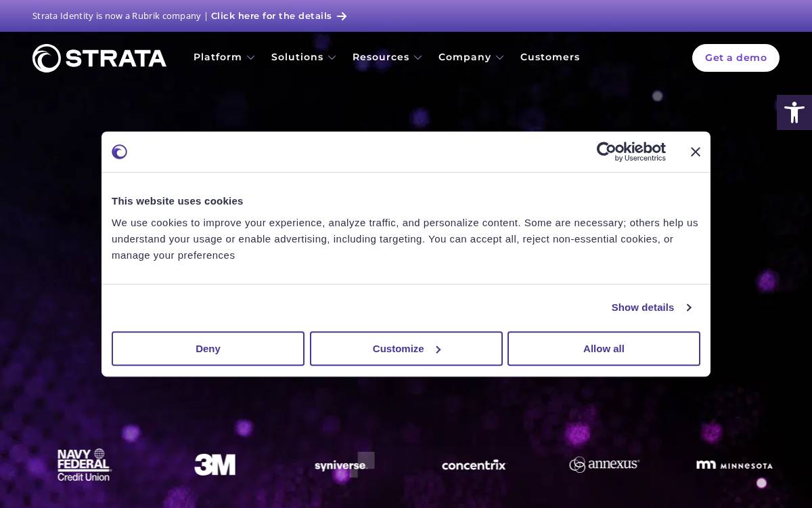Expand the Solutions menu chevron
The height and width of the screenshot is (508, 812).
pyautogui.click(x=332, y=58)
